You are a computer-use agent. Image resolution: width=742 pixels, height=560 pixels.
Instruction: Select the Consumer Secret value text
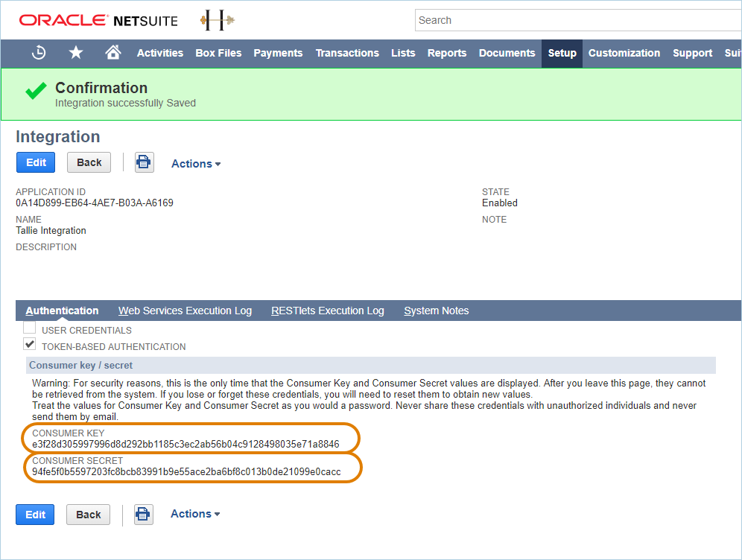[186, 471]
